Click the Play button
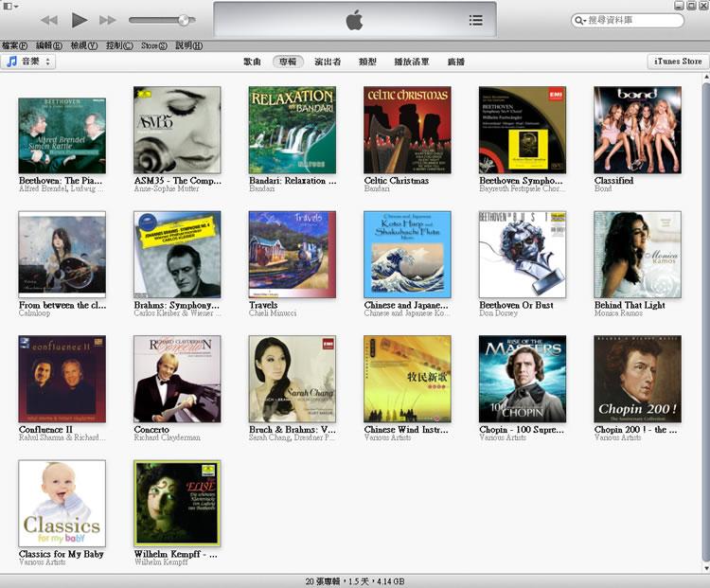Viewport: 710px width, 588px height. pos(80,20)
